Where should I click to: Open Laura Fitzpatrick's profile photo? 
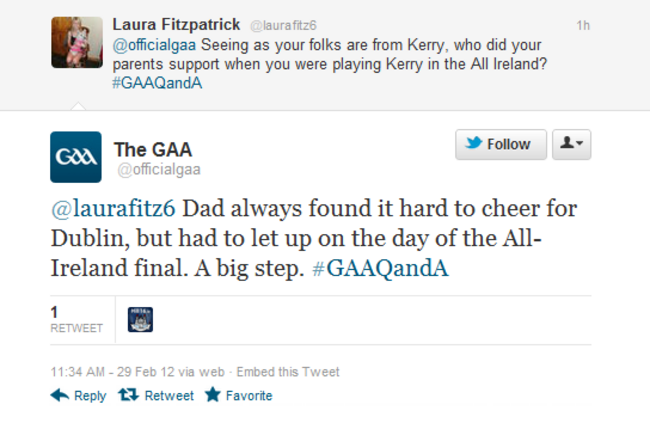point(77,42)
